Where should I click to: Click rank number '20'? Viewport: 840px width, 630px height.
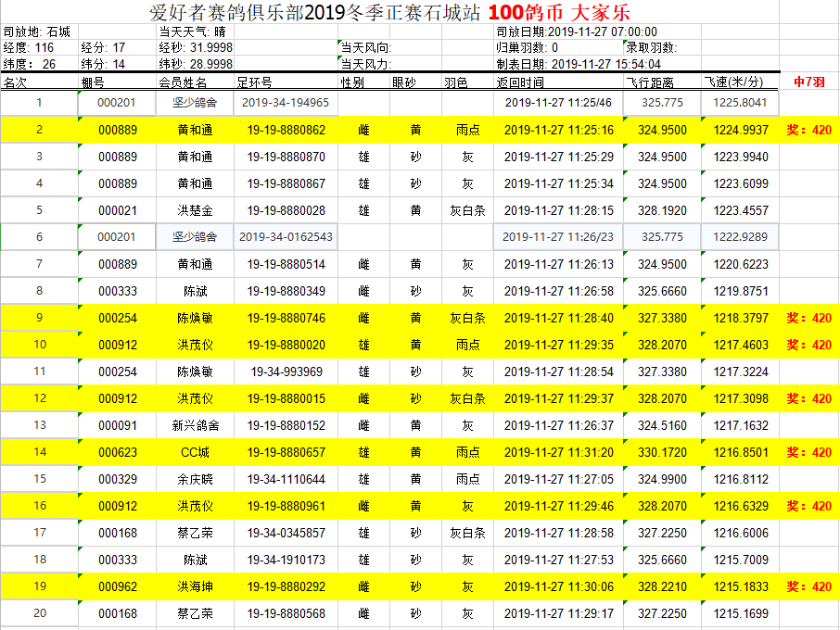coord(40,613)
